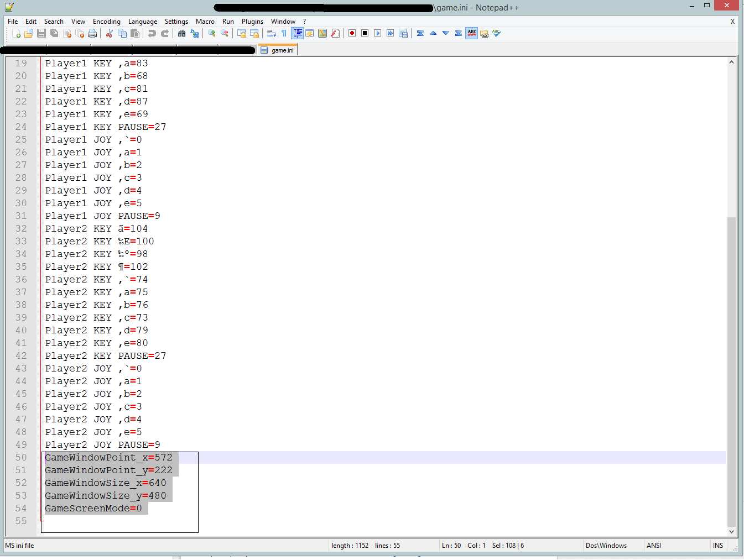Open the Edit menu
Viewport: 744px width, 560px height.
[x=31, y=22]
